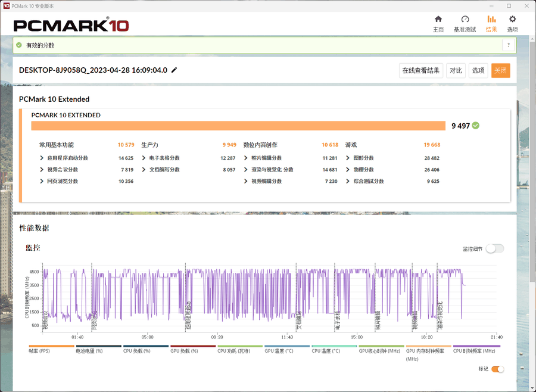Click 在线查看结果 button
This screenshot has width=536, height=392.
pos(420,71)
